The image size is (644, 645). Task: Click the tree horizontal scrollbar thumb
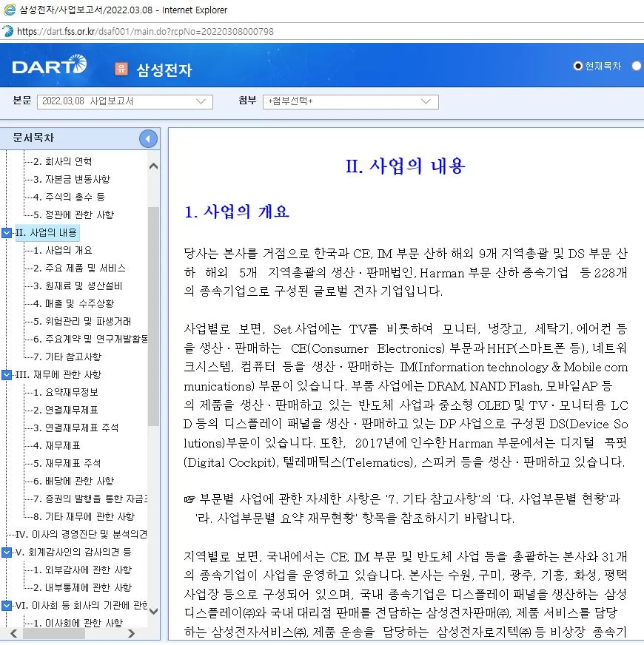[x=54, y=633]
